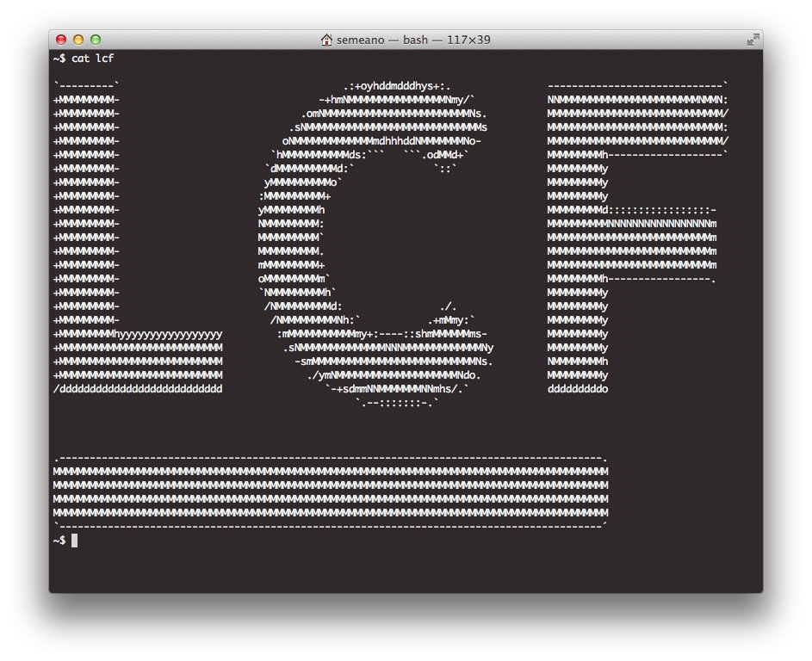Click the '/dddddddddddddddddddddddddd' bottom line of letter L
The width and height of the screenshot is (812, 661).
[138, 389]
